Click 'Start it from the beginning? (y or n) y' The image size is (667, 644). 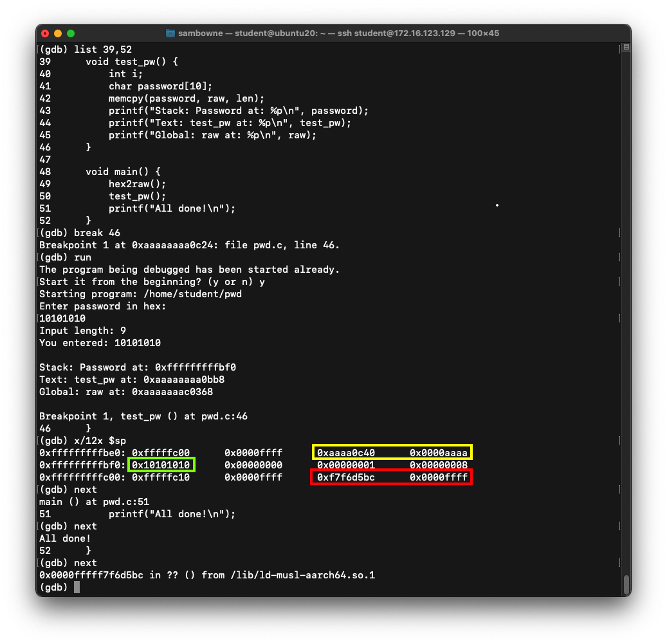[152, 282]
